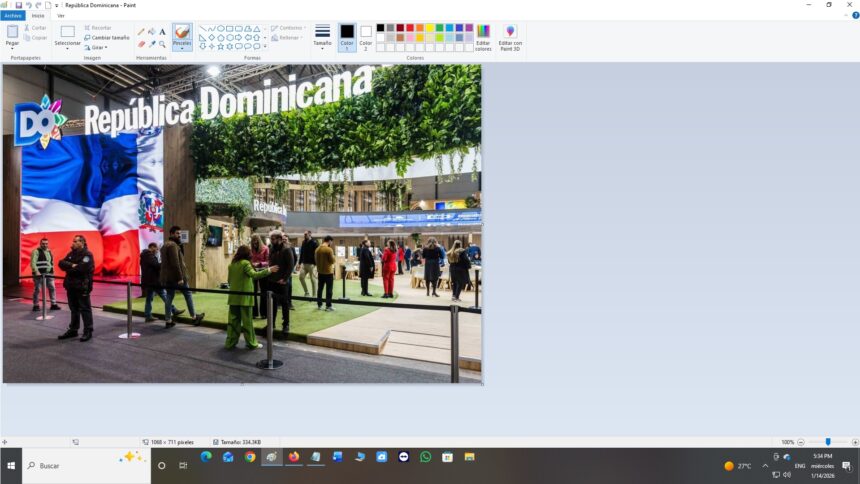The height and width of the screenshot is (484, 860).
Task: Select Color 2 background box
Action: coord(365,37)
